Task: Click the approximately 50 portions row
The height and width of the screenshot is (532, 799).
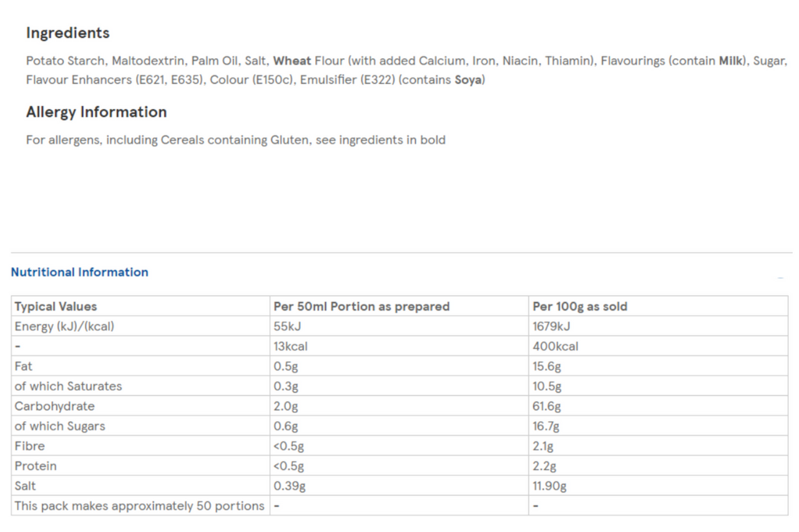Action: (x=139, y=506)
